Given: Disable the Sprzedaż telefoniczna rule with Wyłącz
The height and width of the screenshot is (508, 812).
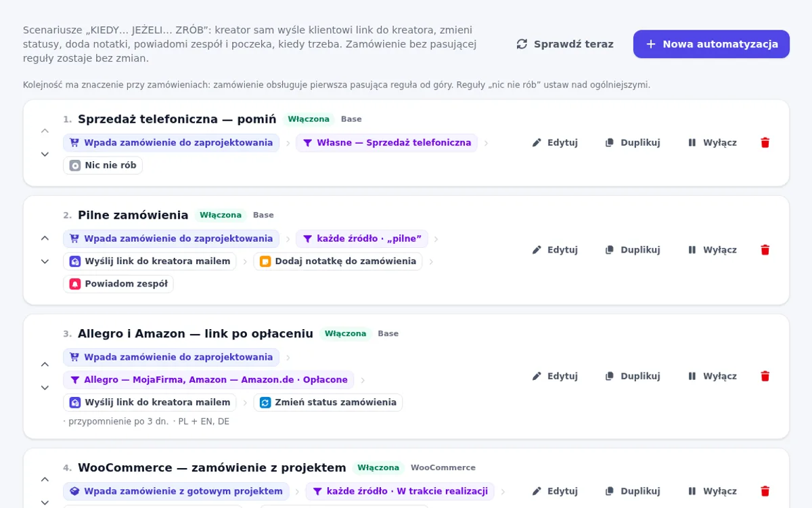Looking at the screenshot, I should click(712, 143).
